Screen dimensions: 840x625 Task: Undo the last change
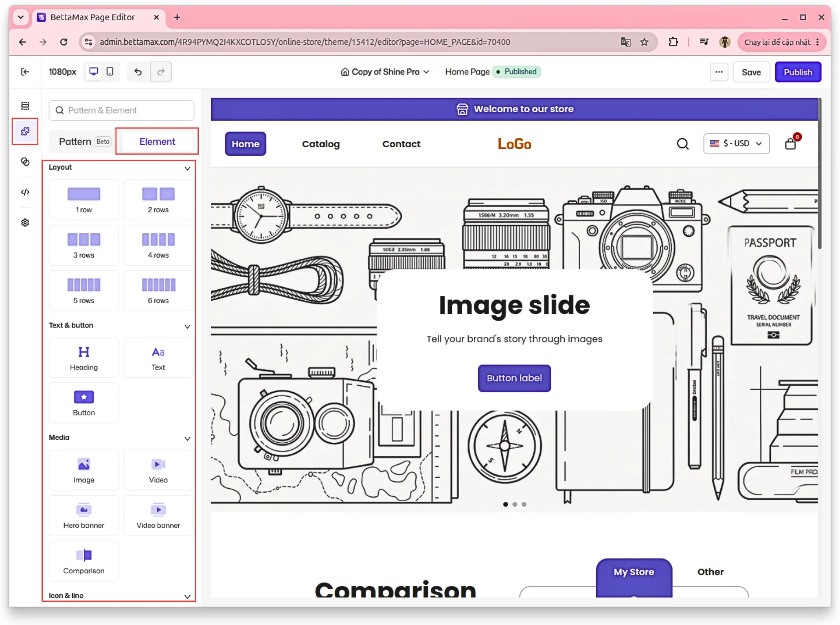coord(138,72)
